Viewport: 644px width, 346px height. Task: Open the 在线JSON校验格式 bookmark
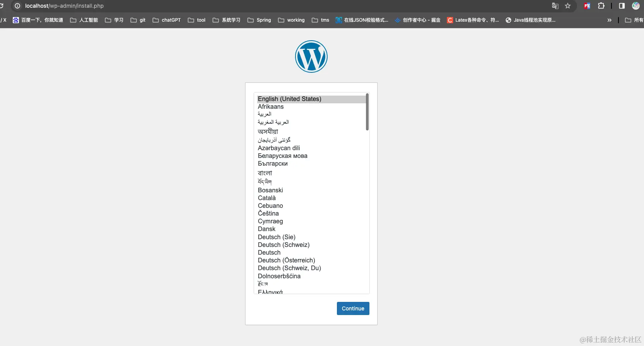362,20
